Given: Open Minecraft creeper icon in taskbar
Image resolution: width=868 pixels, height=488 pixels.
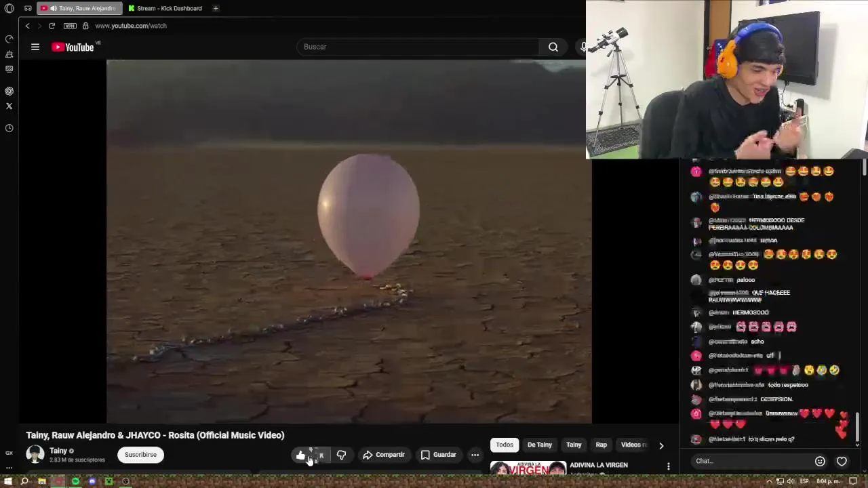Looking at the screenshot, I should [108, 481].
